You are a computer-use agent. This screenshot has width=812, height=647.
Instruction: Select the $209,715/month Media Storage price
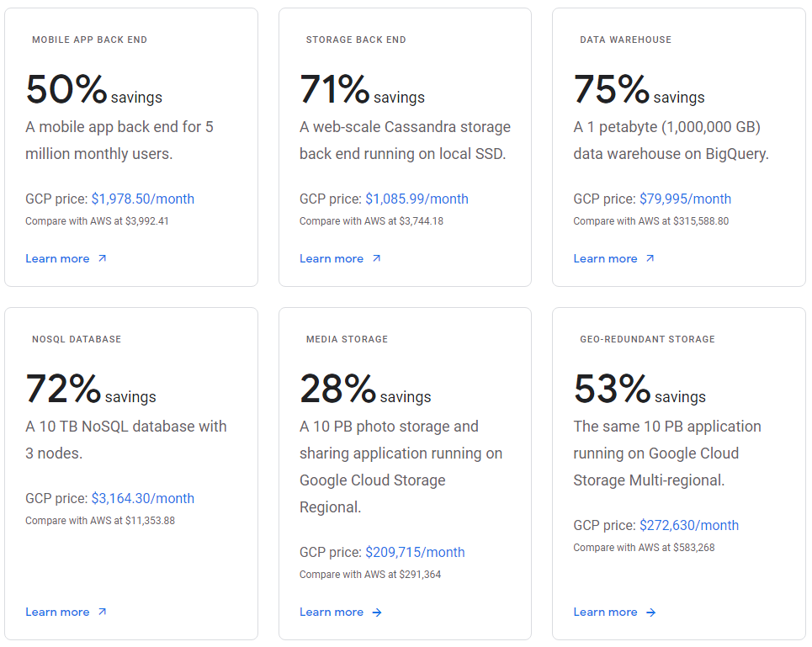pos(416,552)
